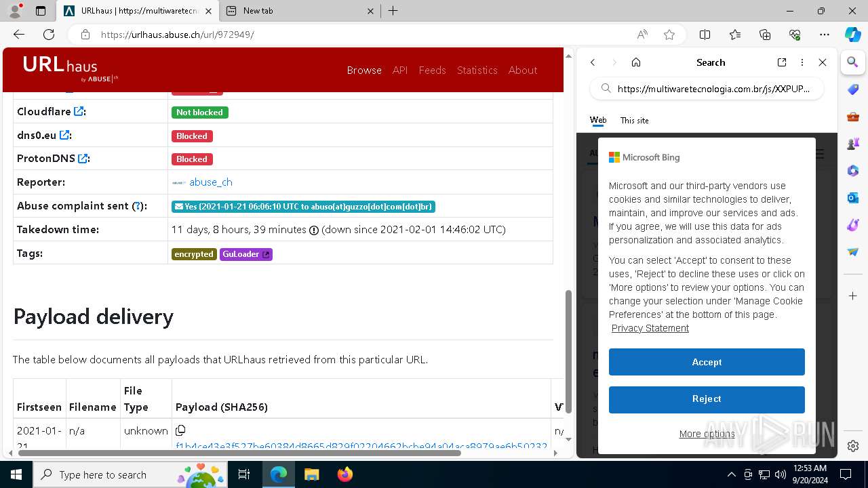Open More options for cookies
Viewport: 868px width, 488px height.
(x=707, y=434)
